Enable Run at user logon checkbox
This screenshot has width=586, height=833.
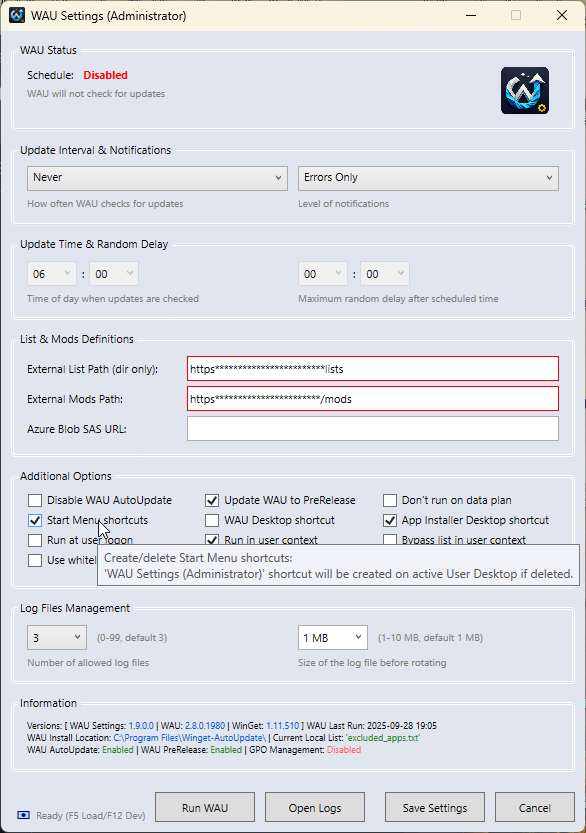35,540
